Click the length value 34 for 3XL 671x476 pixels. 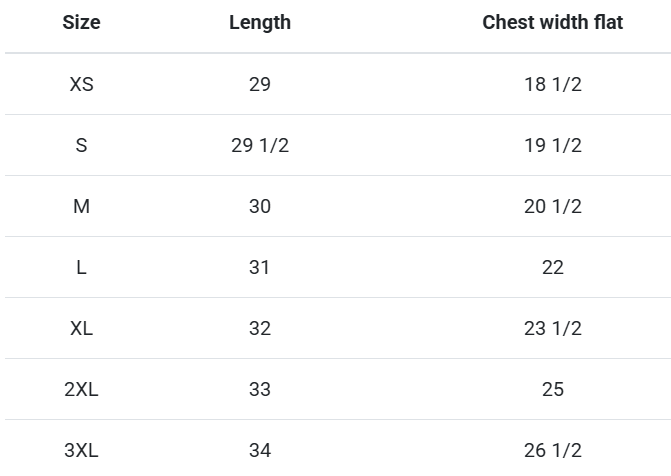point(259,450)
